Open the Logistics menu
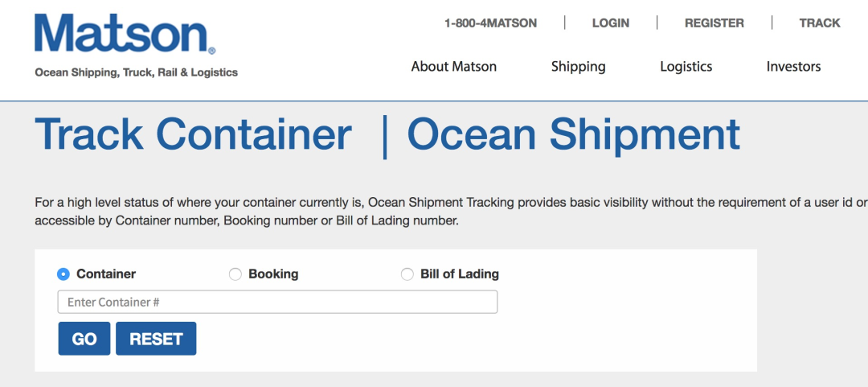The width and height of the screenshot is (868, 387). (686, 67)
